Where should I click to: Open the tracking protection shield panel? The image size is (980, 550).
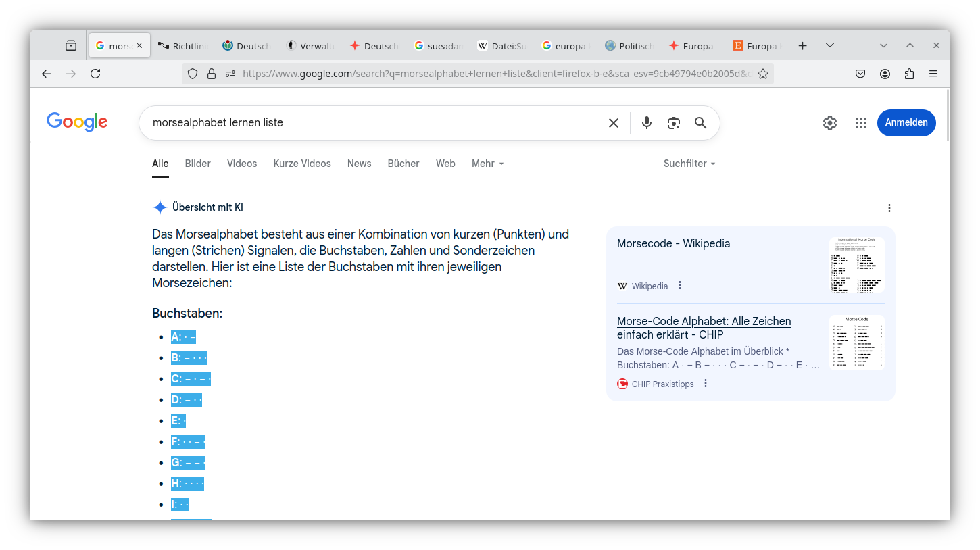coord(193,74)
